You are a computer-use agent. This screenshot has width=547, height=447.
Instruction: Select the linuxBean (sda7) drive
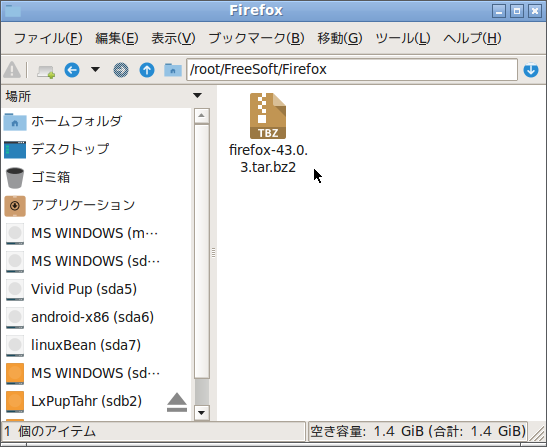coord(97,345)
